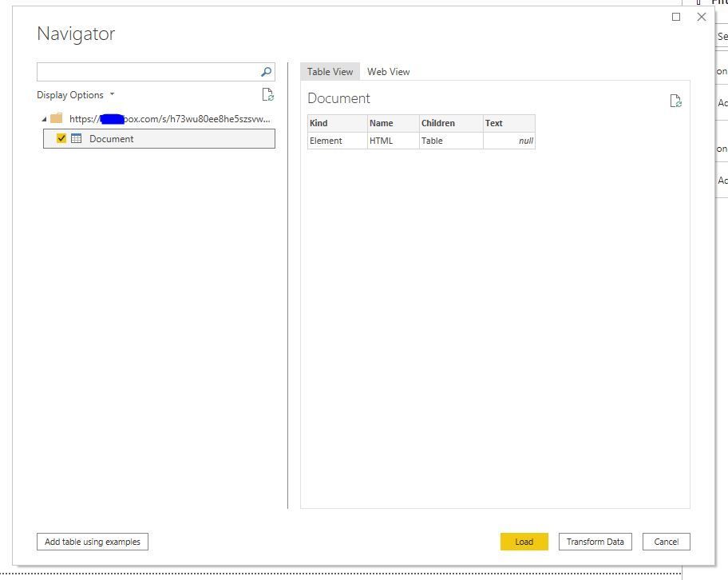The image size is (728, 580).
Task: Click the Kind column header
Action: tap(318, 123)
